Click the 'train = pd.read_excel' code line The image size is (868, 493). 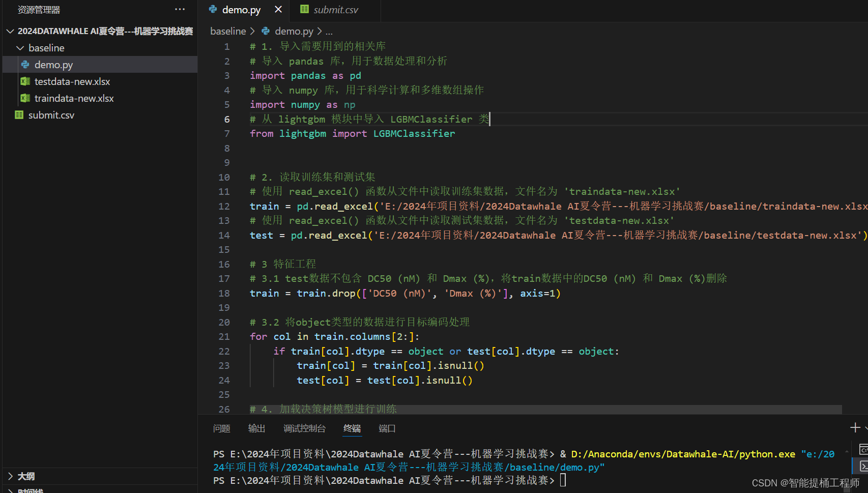coord(559,206)
